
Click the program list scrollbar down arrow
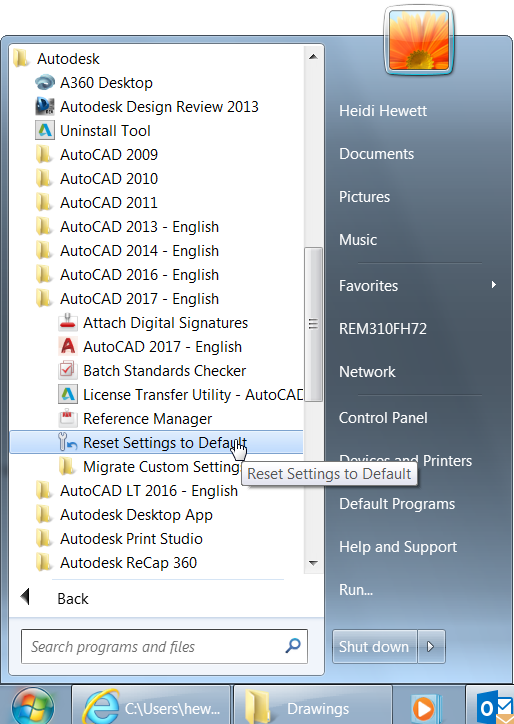[313, 563]
